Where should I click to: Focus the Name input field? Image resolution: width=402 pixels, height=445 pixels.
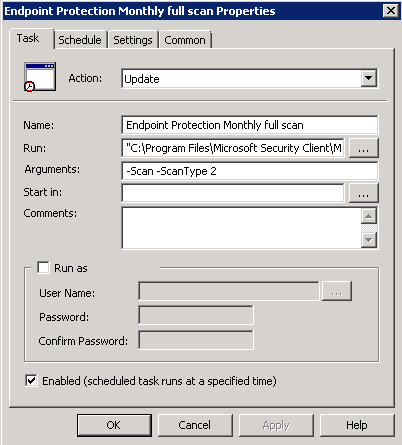(x=250, y=125)
